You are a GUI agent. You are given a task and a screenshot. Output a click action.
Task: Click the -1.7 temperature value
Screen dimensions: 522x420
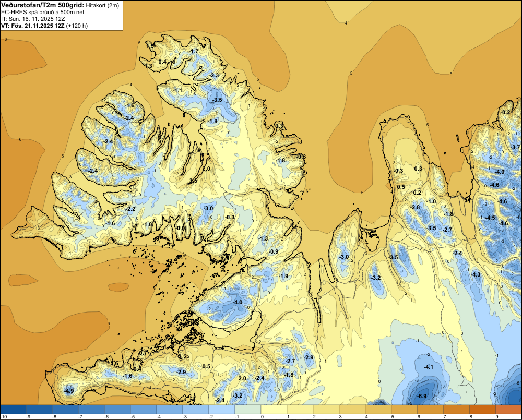pyautogui.click(x=194, y=51)
